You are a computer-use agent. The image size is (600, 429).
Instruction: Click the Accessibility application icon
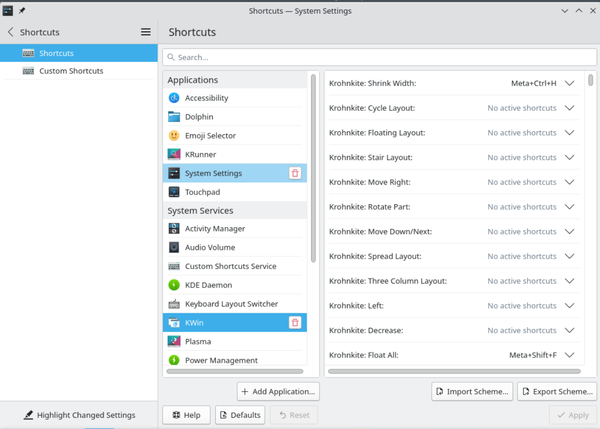point(174,98)
